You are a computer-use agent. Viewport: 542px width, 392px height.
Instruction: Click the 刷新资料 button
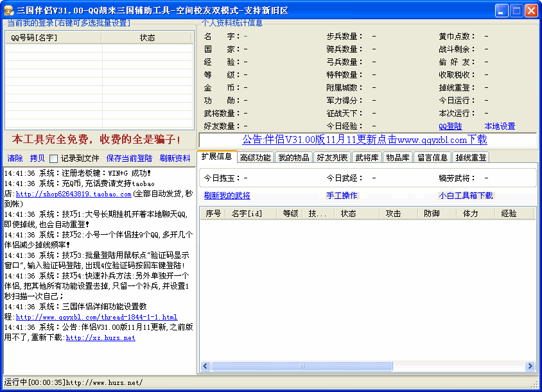click(175, 158)
